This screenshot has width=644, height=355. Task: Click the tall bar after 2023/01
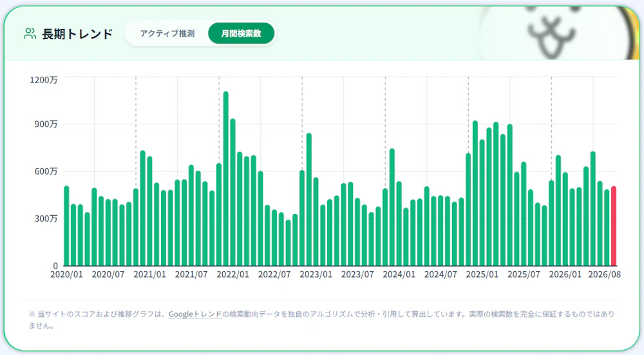pos(309,200)
